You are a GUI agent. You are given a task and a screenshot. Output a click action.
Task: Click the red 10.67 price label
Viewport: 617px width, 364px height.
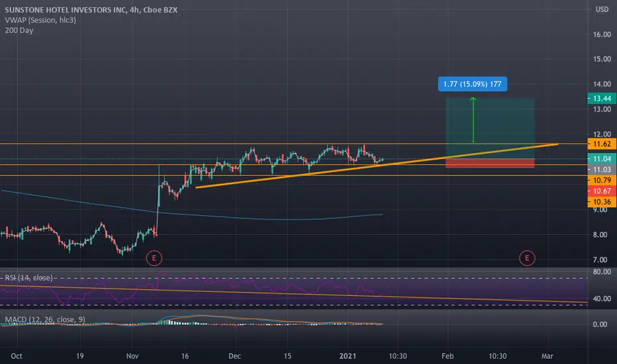[602, 191]
